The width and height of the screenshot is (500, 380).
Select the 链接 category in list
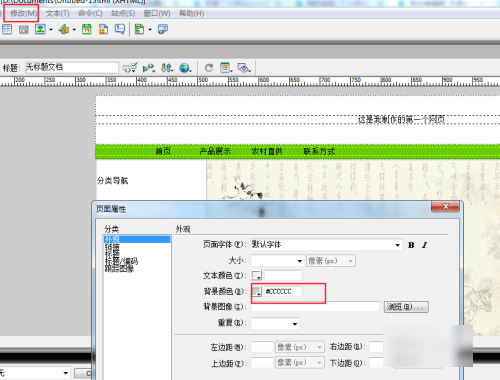[x=112, y=247]
